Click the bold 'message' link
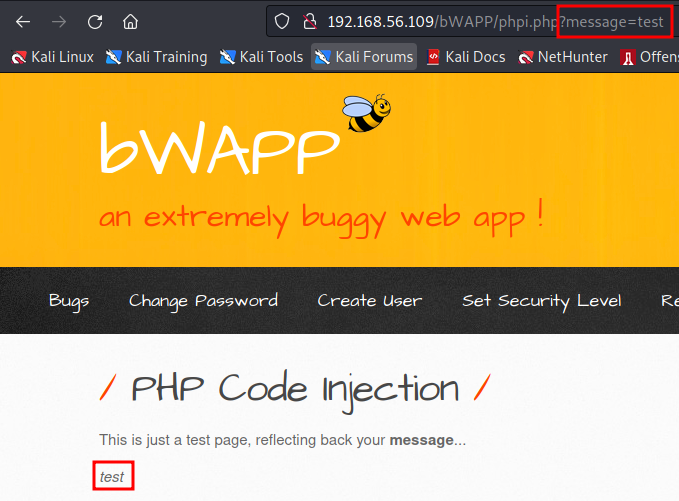Screen dimensions: 679x501 tap(421, 440)
